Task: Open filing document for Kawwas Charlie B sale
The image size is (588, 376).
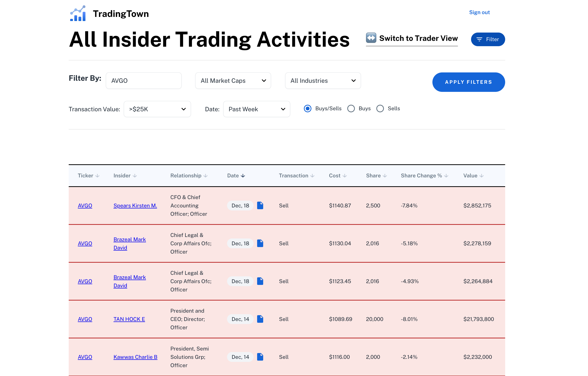Action: (260, 357)
